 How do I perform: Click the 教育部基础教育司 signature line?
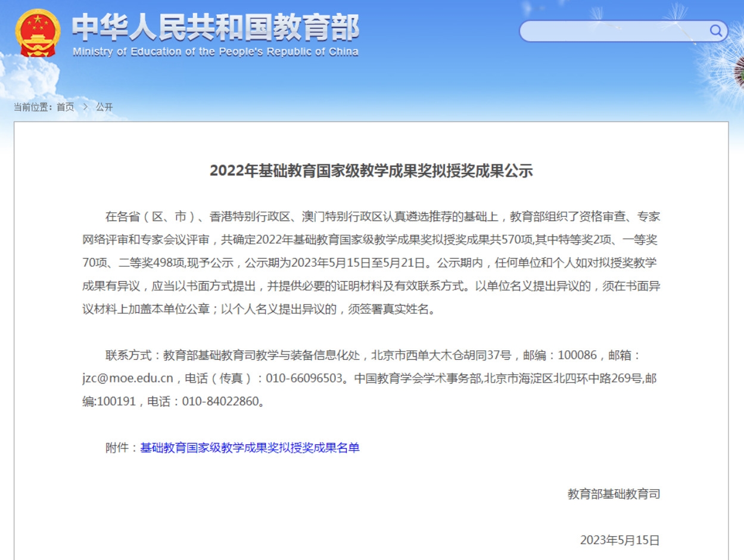click(614, 494)
